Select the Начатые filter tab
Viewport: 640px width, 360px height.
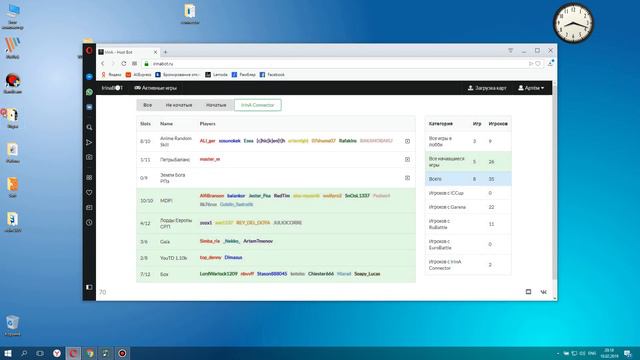click(x=216, y=105)
